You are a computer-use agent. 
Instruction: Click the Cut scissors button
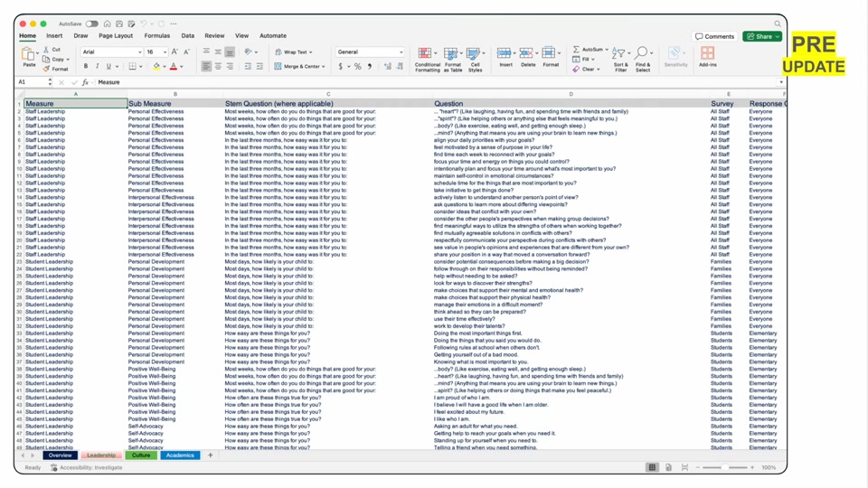[52, 49]
